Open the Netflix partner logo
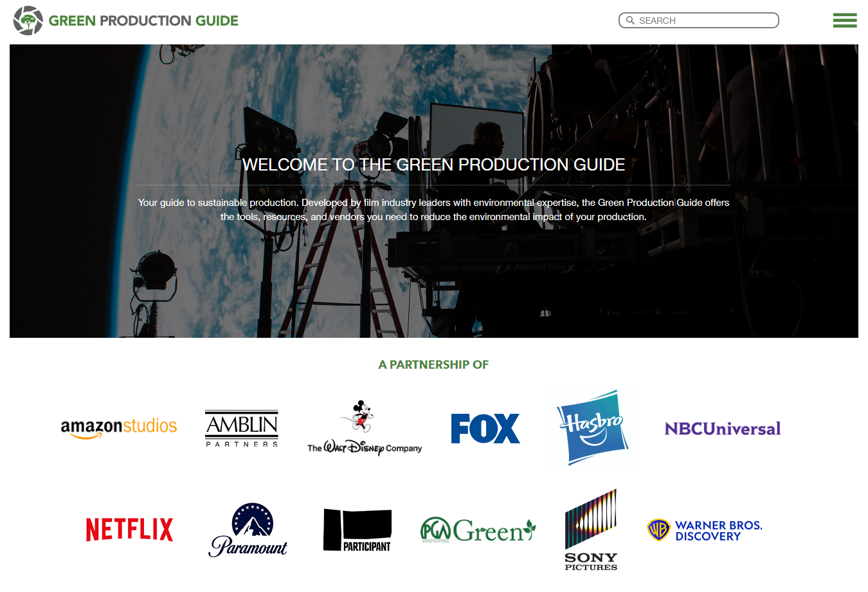868x592 pixels. tap(129, 530)
